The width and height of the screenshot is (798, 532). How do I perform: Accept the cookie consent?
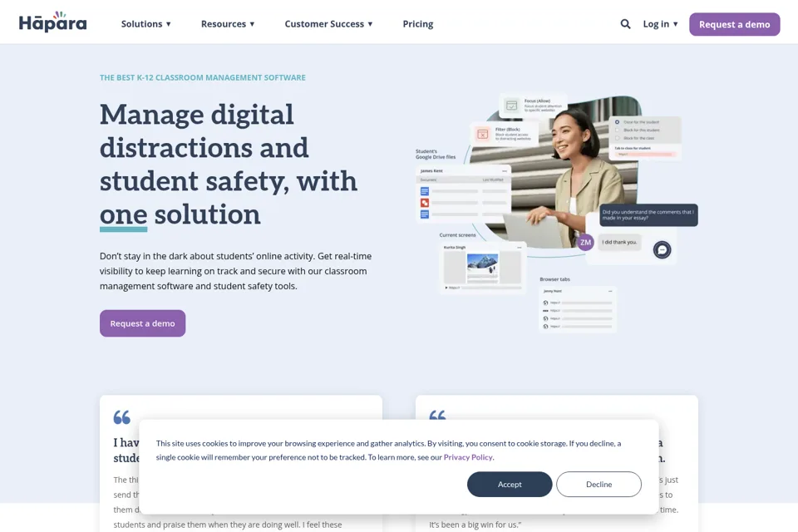pos(510,484)
